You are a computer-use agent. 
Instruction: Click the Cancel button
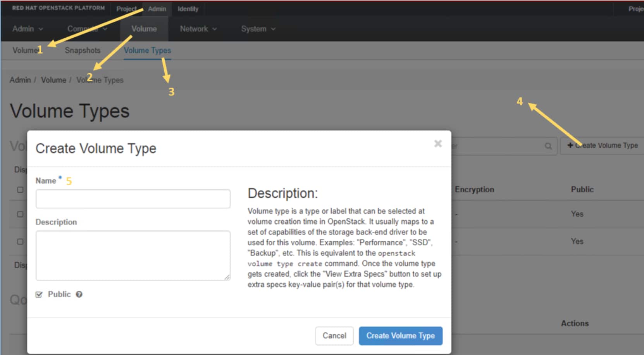tap(334, 336)
